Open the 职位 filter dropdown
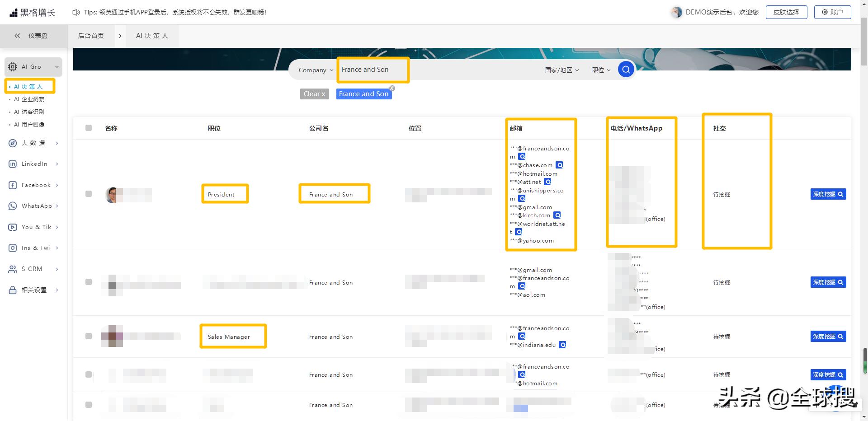Viewport: 868px width, 421px height. [600, 70]
